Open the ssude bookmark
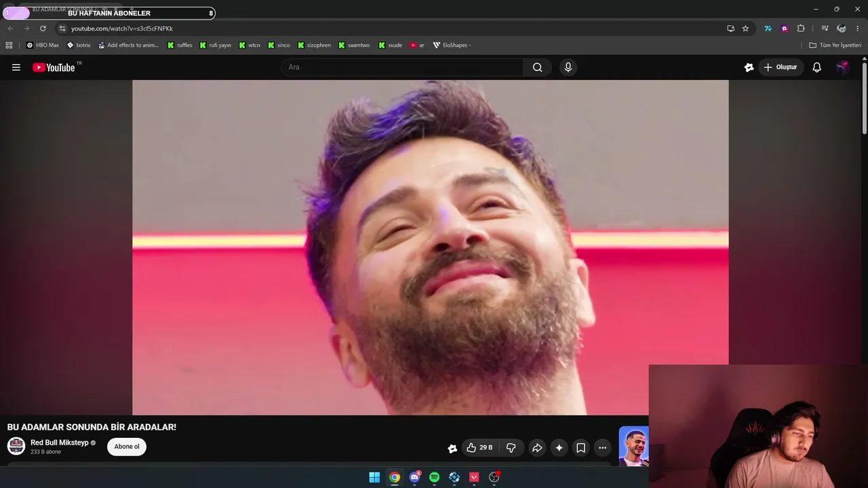Screen dimensions: 868x488 click(391, 45)
